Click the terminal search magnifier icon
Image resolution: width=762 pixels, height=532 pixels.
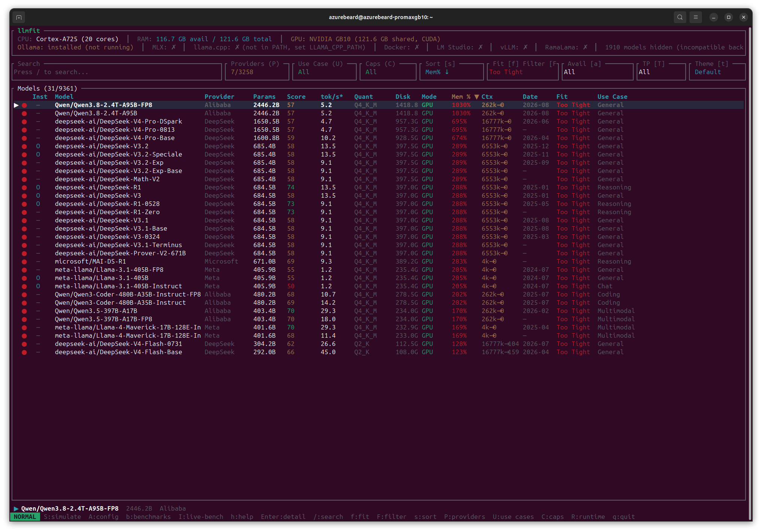(x=680, y=17)
